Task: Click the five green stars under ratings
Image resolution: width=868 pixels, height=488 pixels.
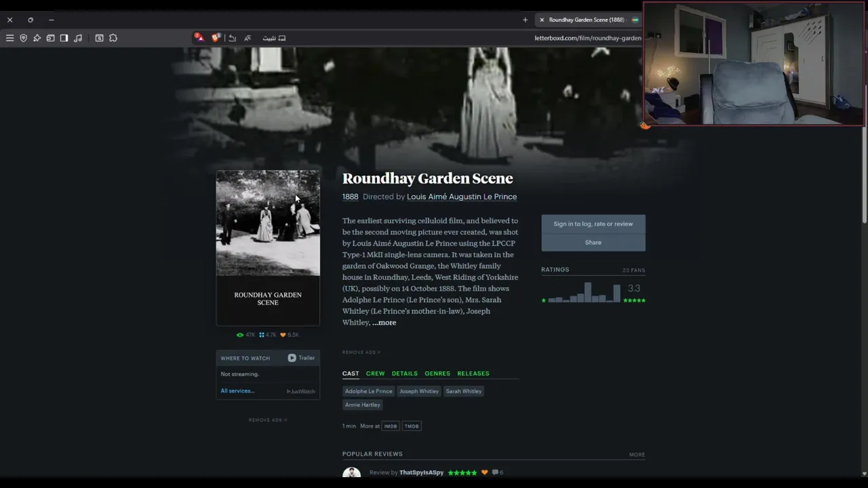Action: pyautogui.click(x=635, y=300)
